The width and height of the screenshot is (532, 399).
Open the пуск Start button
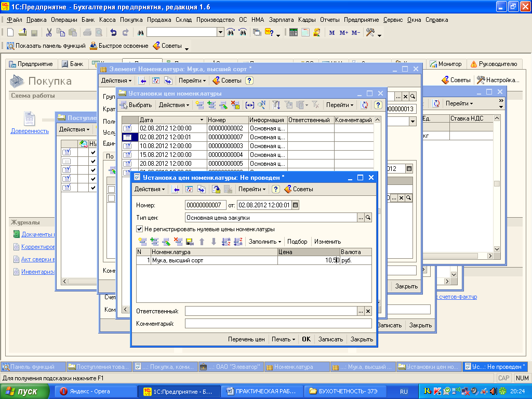(x=24, y=392)
